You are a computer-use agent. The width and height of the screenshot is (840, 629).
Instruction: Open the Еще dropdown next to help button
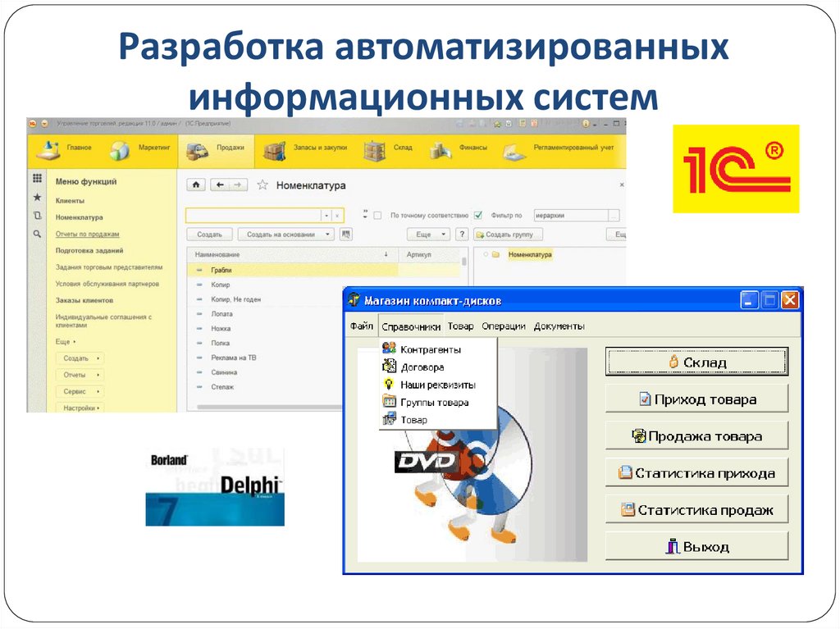[x=429, y=235]
